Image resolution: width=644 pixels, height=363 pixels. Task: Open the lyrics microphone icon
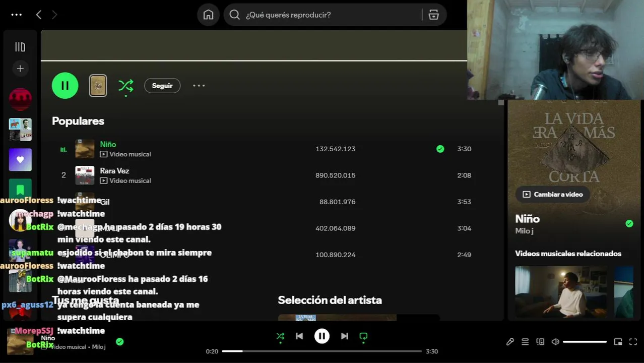point(510,342)
